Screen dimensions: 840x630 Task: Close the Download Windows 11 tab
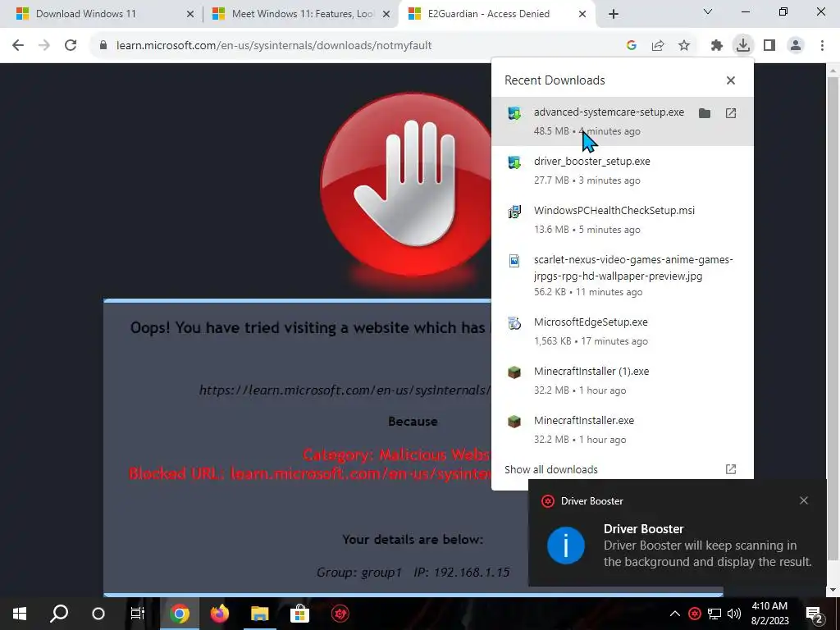click(189, 15)
